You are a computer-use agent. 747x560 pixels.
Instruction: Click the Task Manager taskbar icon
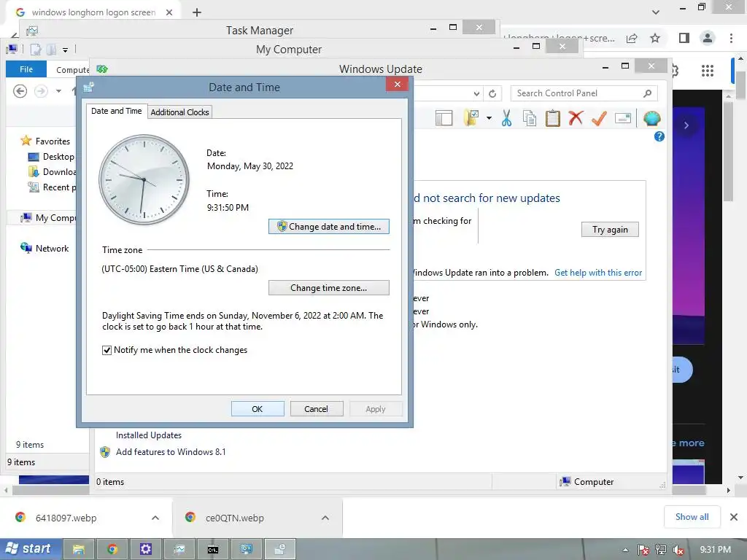pyautogui.click(x=179, y=550)
